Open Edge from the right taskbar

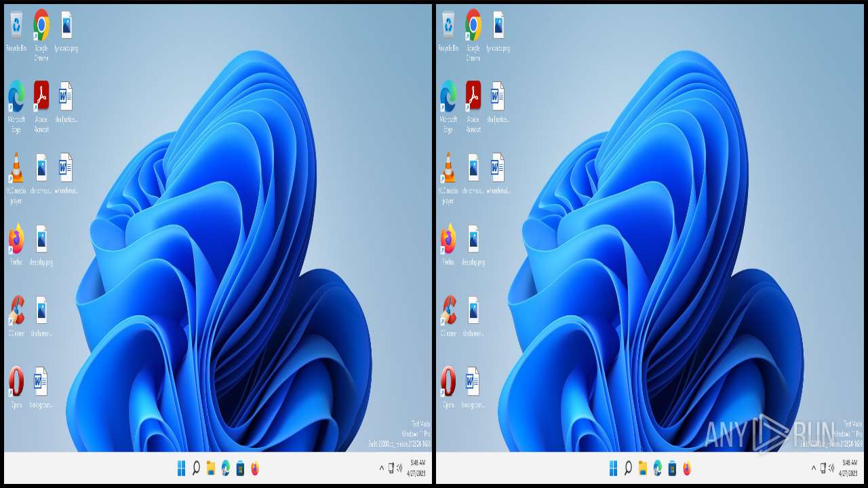pyautogui.click(x=658, y=468)
